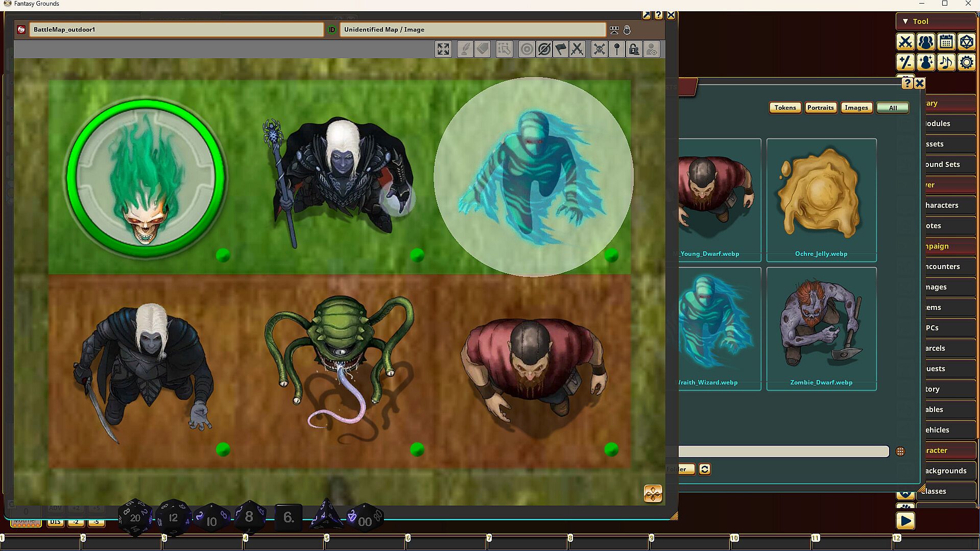Select the Ochre_Jelly.webp asset

(821, 200)
